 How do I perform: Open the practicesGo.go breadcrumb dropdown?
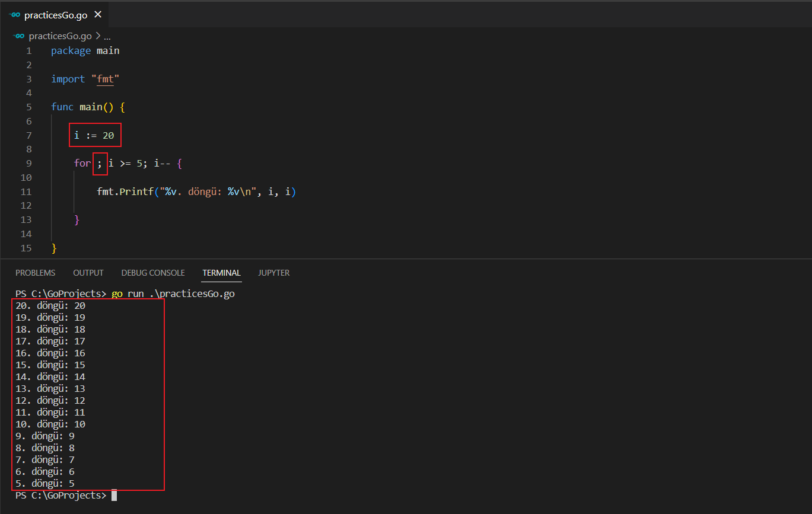(x=60, y=36)
